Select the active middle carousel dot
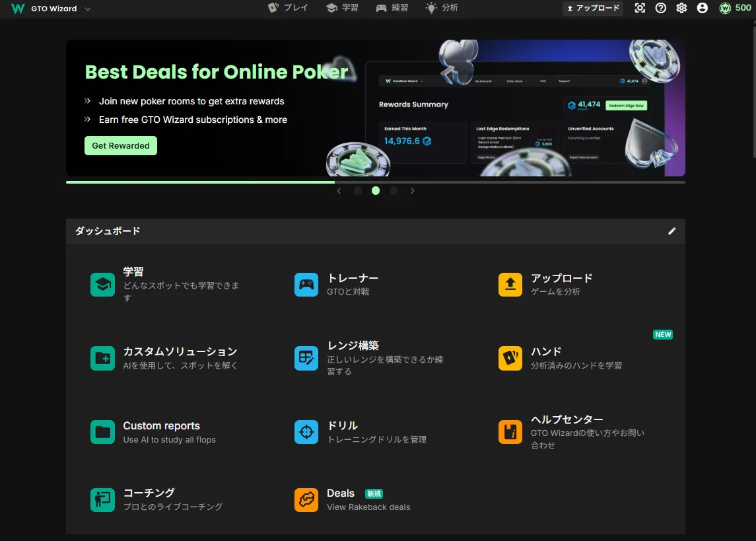Screen dimensions: 756x541 coord(376,191)
